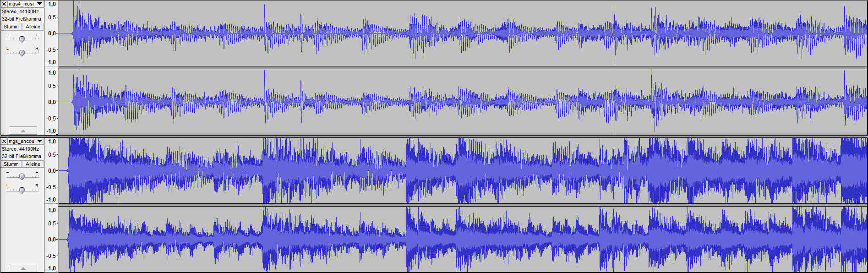This screenshot has width=868, height=273.
Task: Solo the mgs_encou track with Alleine
Action: (x=33, y=164)
